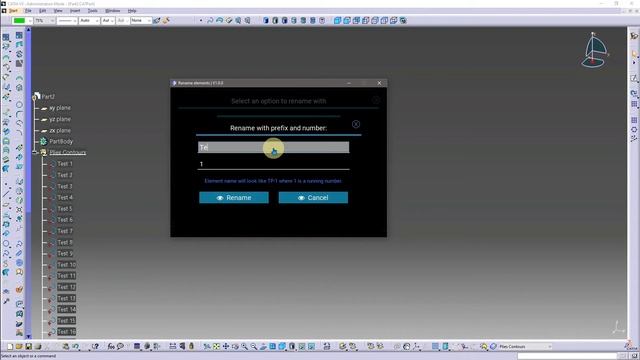
Task: Select Test 12 in the tree
Action: click(x=67, y=287)
